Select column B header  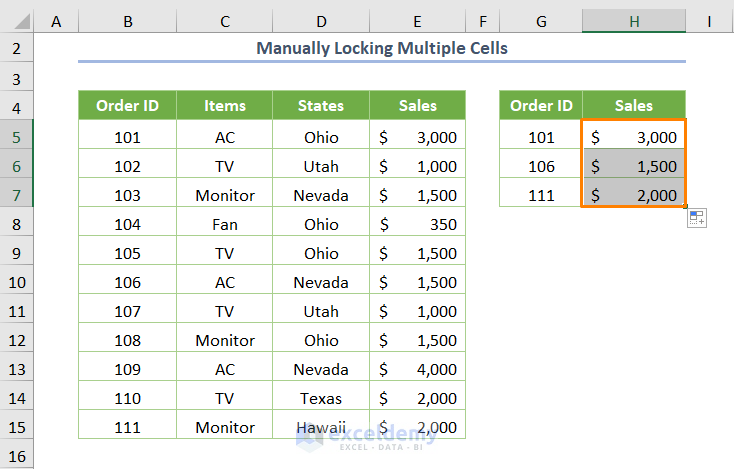coord(128,20)
